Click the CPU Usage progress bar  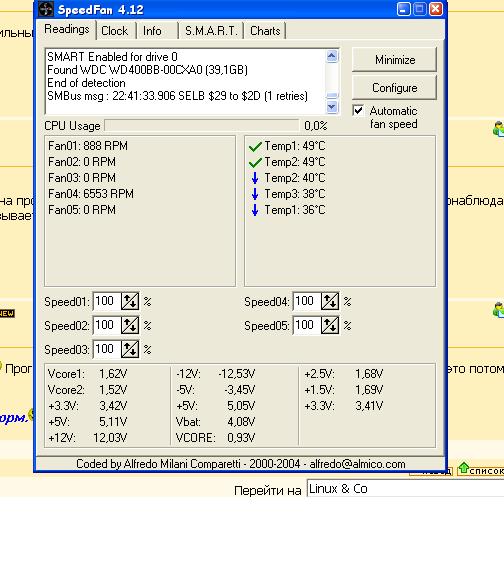pos(202,125)
